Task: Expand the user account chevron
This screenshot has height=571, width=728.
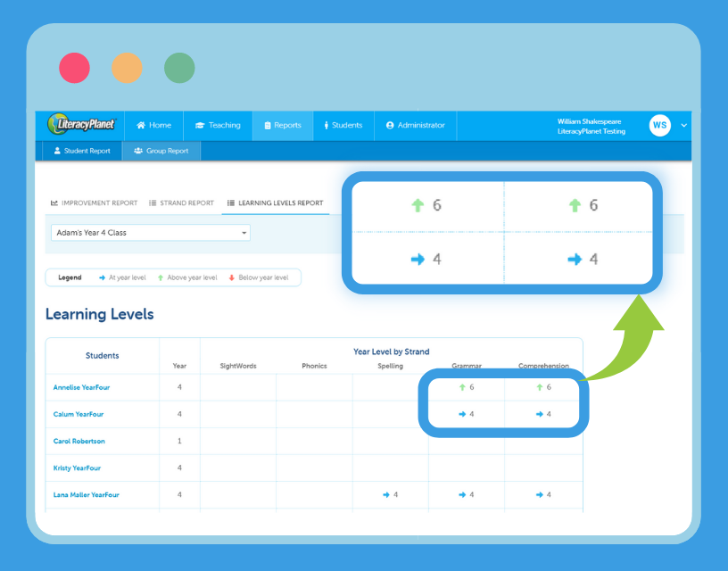Action: click(684, 126)
